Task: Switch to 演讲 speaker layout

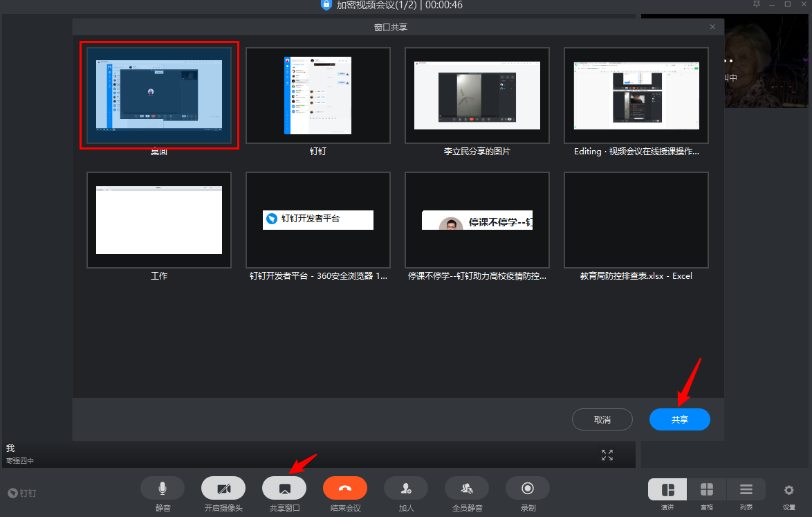Action: point(667,489)
